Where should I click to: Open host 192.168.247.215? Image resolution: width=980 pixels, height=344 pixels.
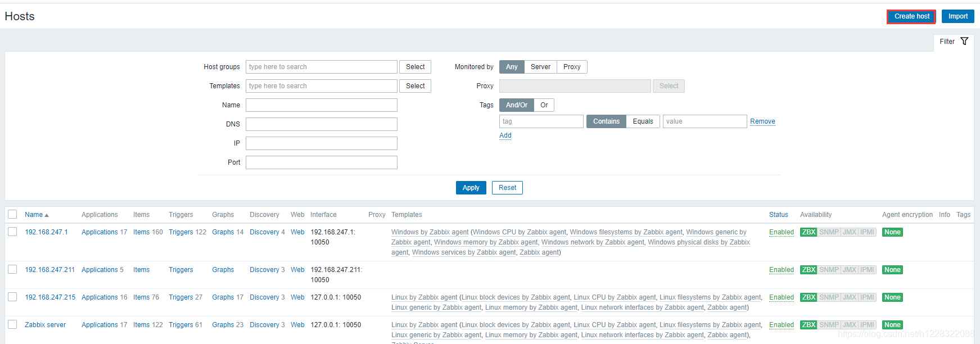pyautogui.click(x=50, y=297)
